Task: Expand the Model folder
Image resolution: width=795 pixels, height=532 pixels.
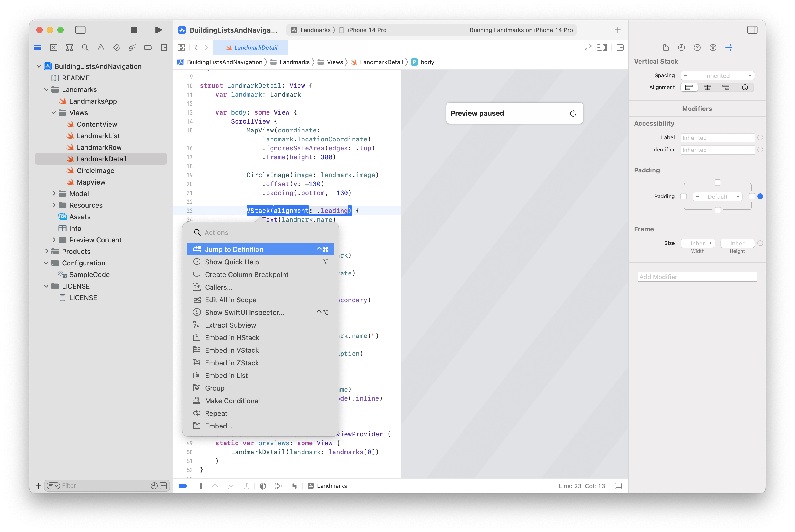Action: coord(54,193)
